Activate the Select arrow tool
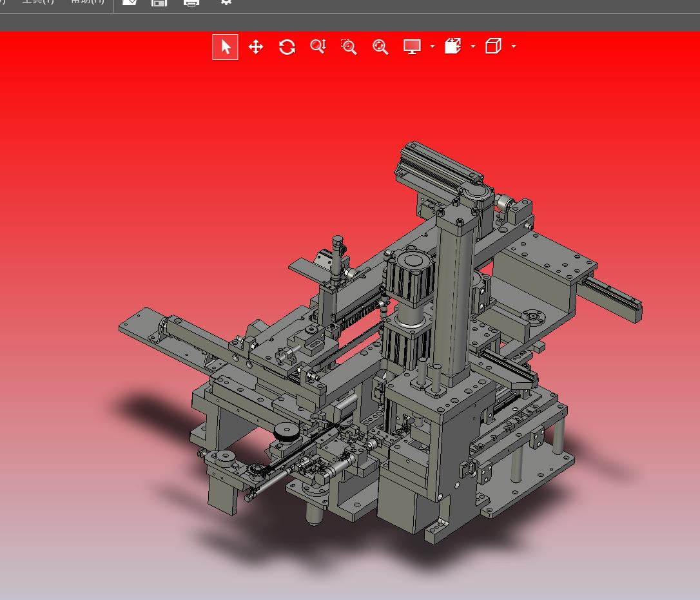This screenshot has width=700, height=600. 225,47
